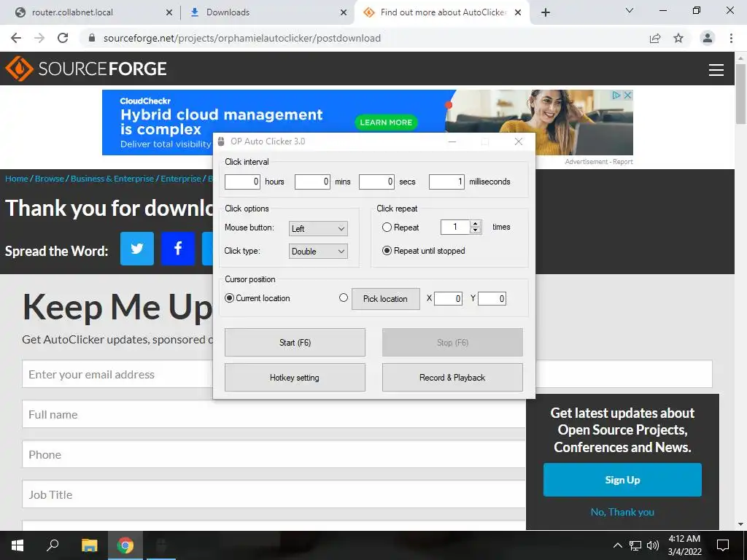Click the repeat times number field
Viewport: 747px width, 560px height.
click(455, 227)
